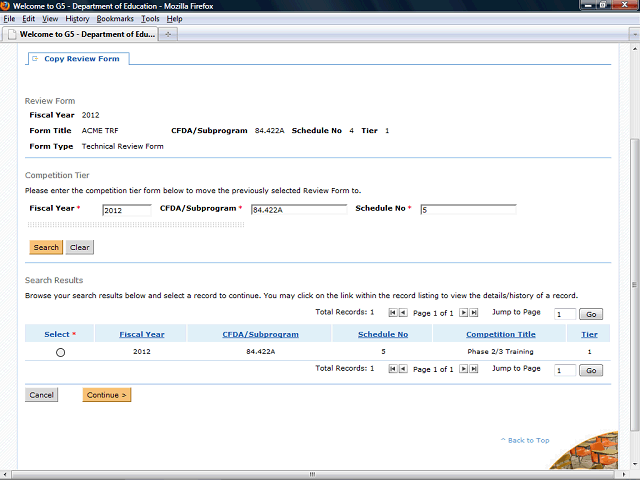Click the Continue > button
The width and height of the screenshot is (640, 480).
coord(107,395)
